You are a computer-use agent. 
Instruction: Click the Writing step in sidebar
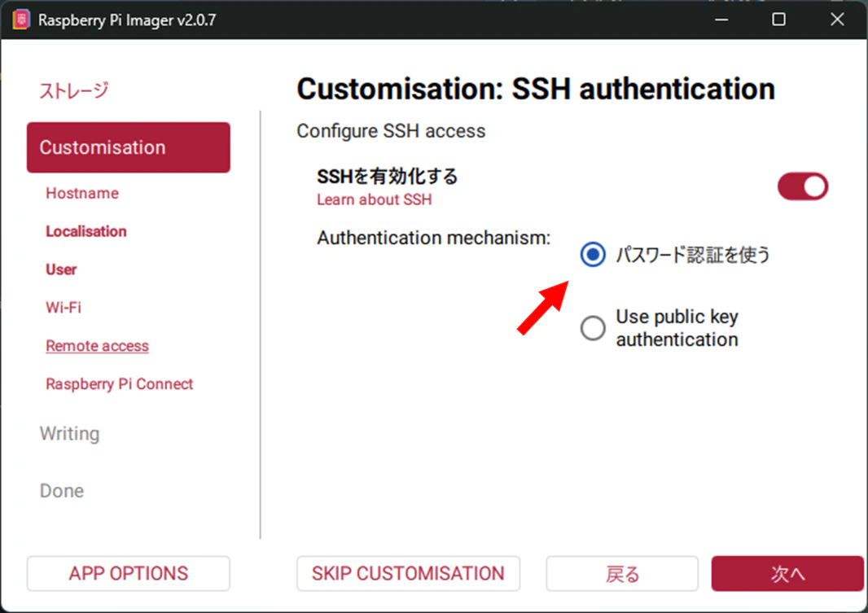coord(70,433)
